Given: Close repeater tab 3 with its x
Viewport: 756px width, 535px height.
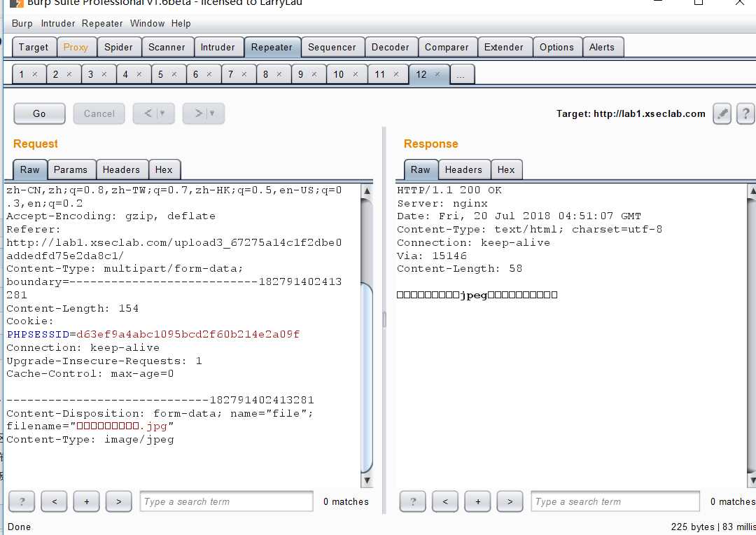Looking at the screenshot, I should [x=104, y=74].
